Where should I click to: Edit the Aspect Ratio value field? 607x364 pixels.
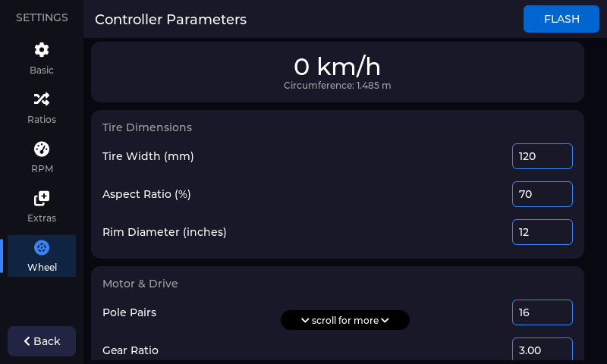pyautogui.click(x=542, y=194)
